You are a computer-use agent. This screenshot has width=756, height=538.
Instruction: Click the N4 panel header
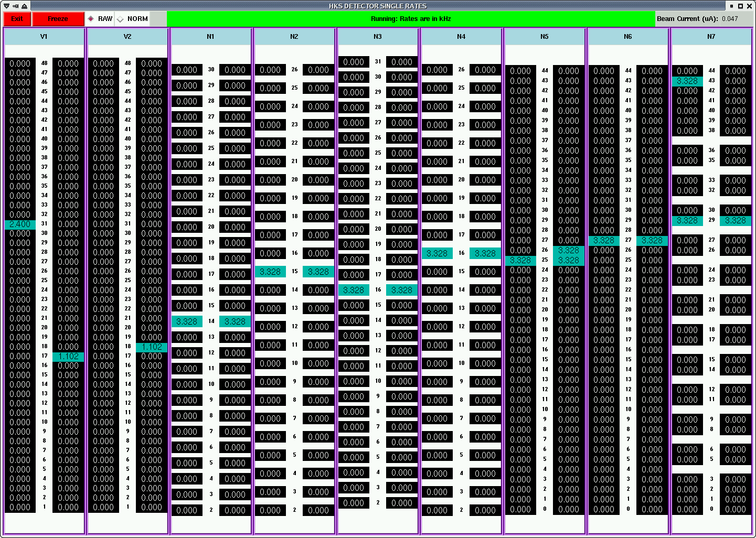pyautogui.click(x=461, y=37)
